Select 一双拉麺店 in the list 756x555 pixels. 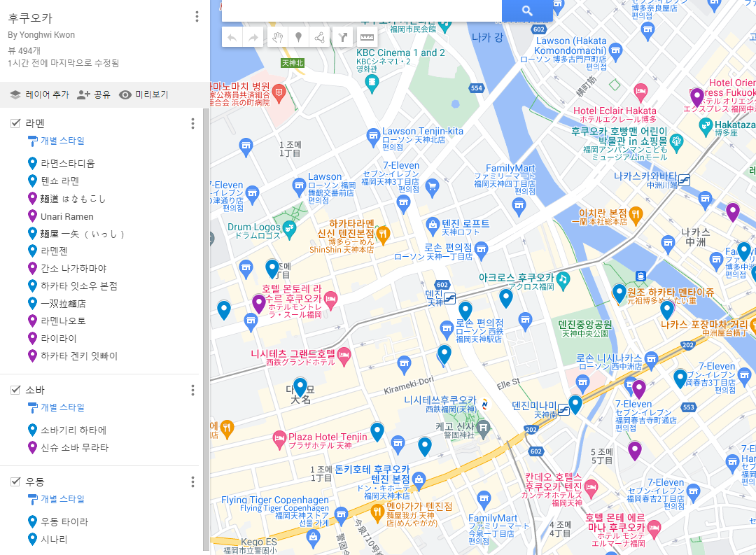click(63, 304)
